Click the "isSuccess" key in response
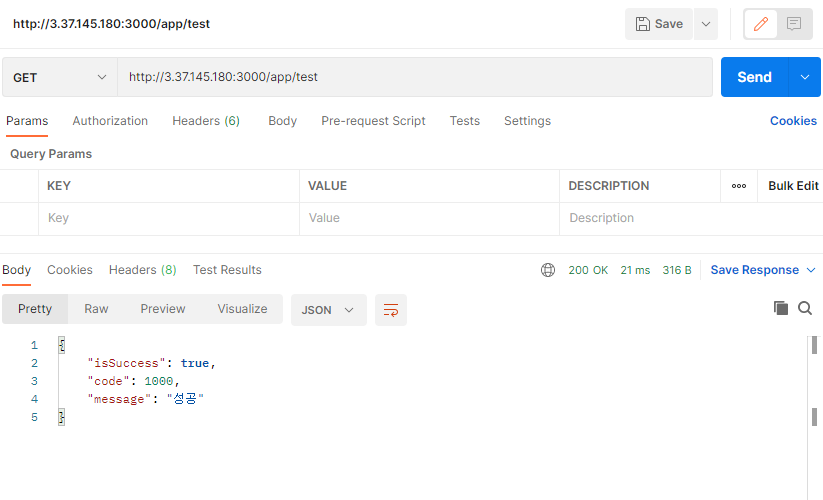 click(126, 363)
